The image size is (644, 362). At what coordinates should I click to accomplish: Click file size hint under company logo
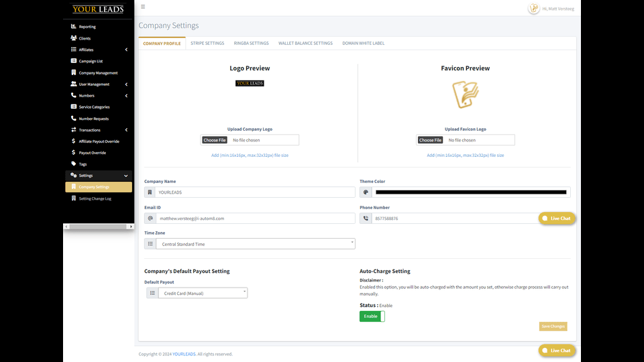coord(250,155)
